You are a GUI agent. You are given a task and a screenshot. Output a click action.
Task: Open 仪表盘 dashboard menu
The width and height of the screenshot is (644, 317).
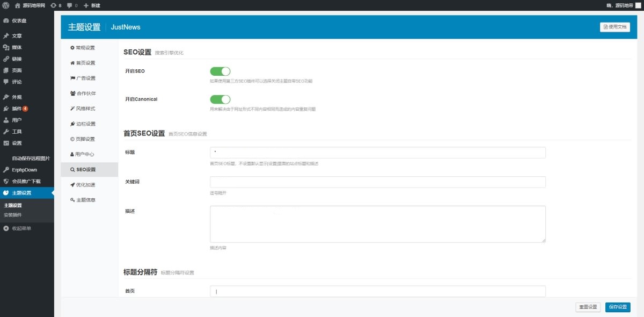click(27, 20)
